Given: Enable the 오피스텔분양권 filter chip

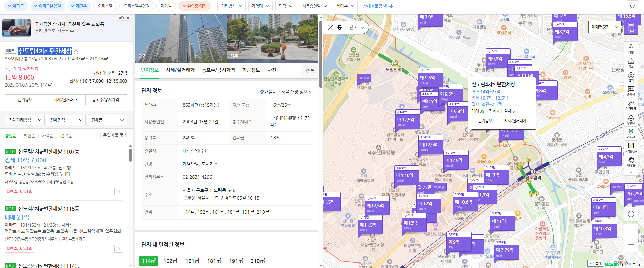Looking at the screenshot, I should [136, 6].
